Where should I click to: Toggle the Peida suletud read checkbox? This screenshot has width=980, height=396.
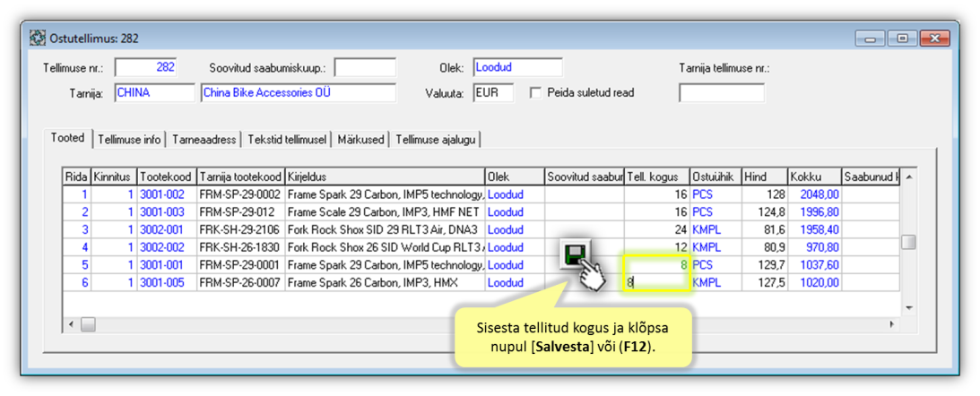pos(536,92)
